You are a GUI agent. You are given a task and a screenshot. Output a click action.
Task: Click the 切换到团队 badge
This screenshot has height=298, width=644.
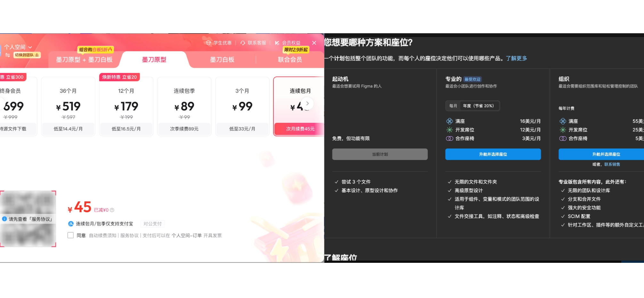[x=27, y=55]
